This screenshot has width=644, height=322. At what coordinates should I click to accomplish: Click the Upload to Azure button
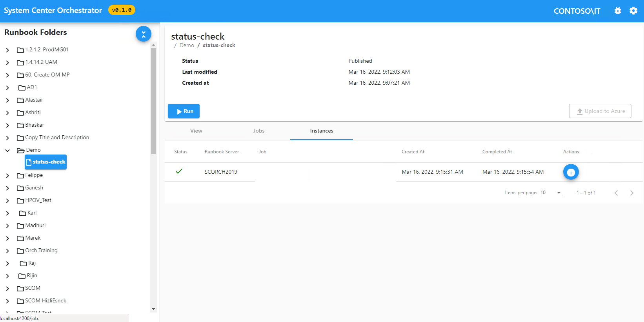coord(600,111)
